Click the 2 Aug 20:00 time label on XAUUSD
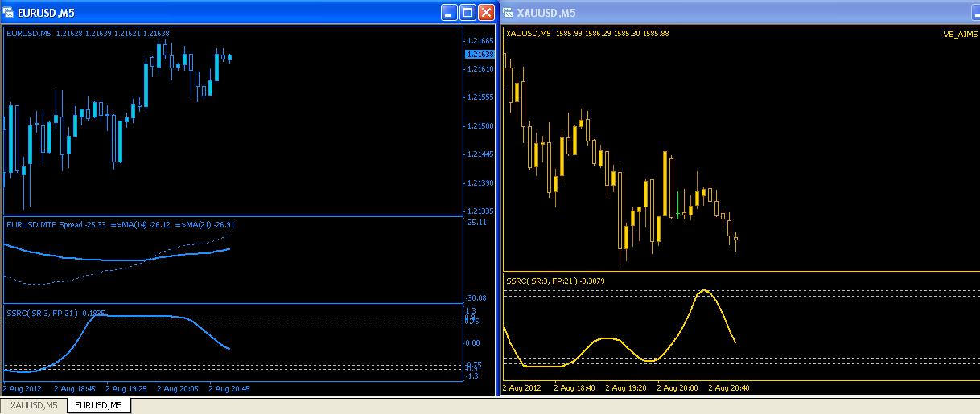 tap(678, 388)
